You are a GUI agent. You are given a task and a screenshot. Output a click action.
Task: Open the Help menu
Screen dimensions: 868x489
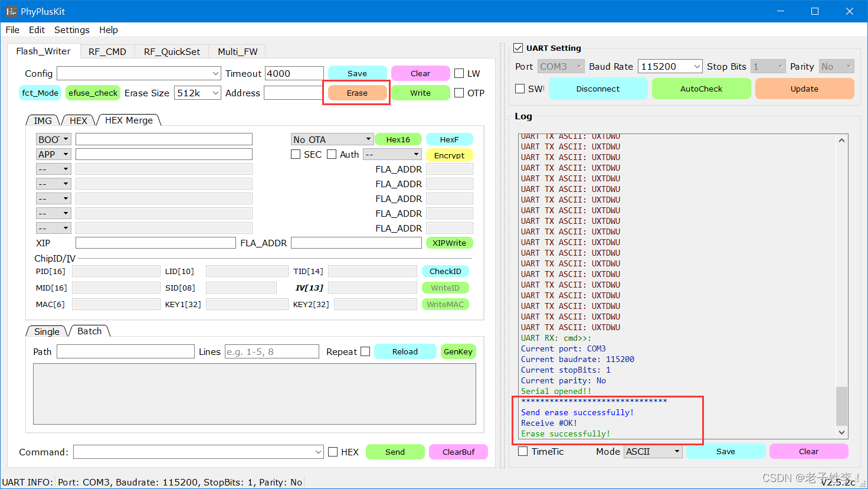pyautogui.click(x=109, y=30)
